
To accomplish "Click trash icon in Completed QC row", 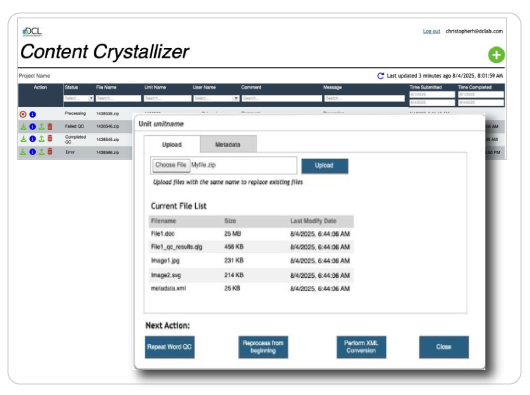I will [50, 139].
